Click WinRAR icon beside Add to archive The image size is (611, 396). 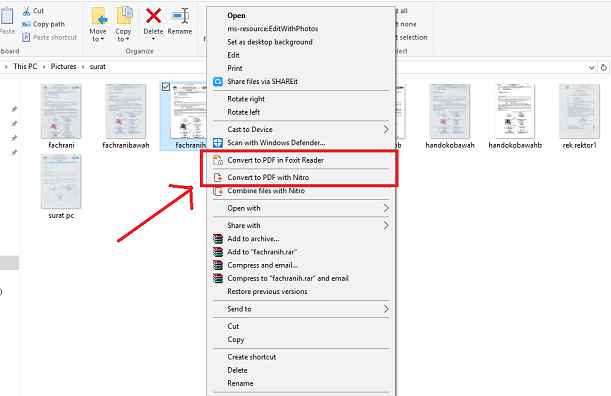(218, 239)
